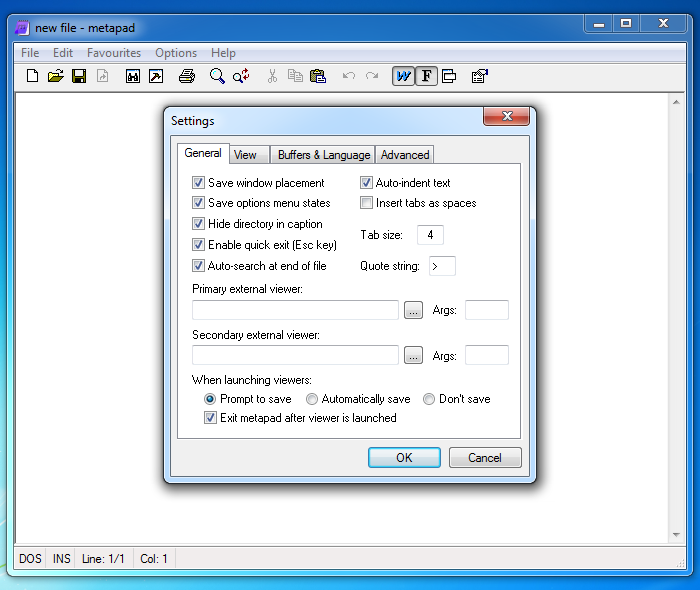
Task: Browse for secondary external viewer
Action: (x=413, y=356)
